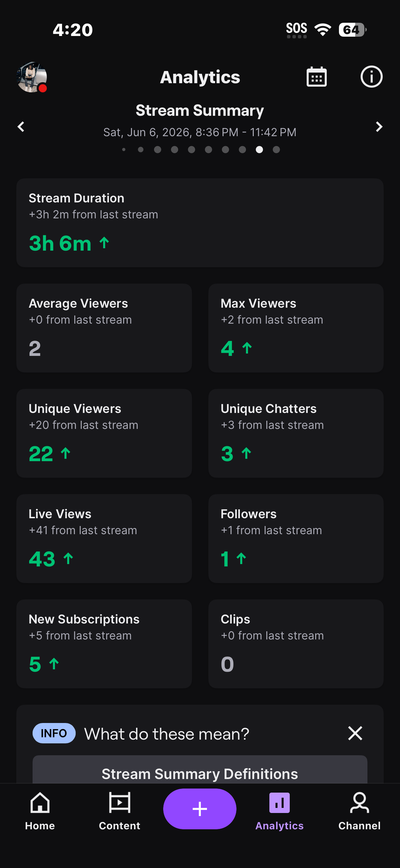Open Stream Summary Definitions
Viewport: 400px width, 868px height.
point(200,770)
